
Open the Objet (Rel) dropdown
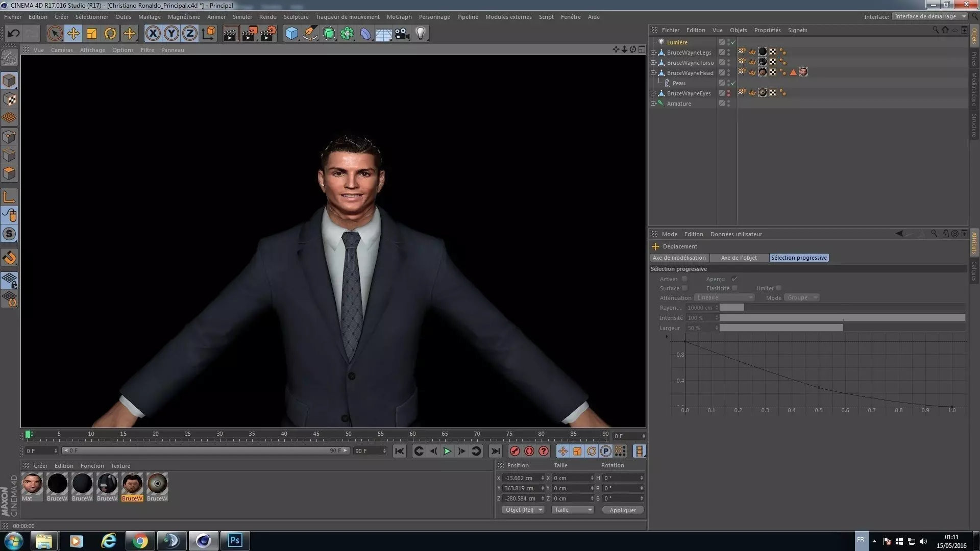point(523,510)
